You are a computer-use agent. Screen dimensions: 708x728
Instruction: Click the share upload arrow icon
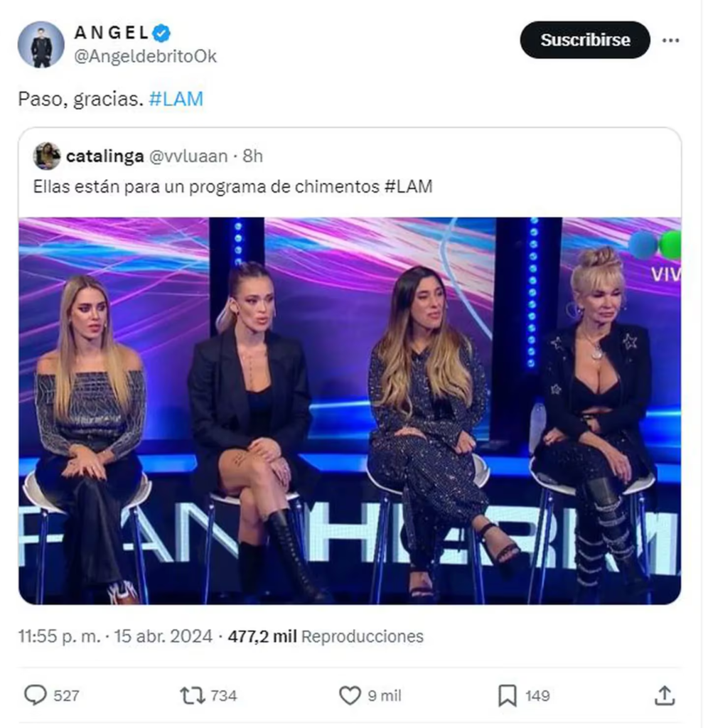click(665, 695)
